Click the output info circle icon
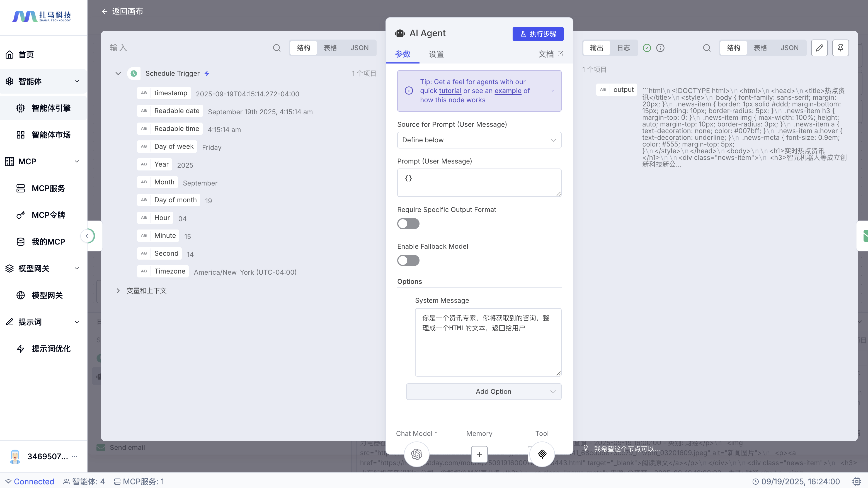This screenshot has width=868, height=488. (x=660, y=48)
